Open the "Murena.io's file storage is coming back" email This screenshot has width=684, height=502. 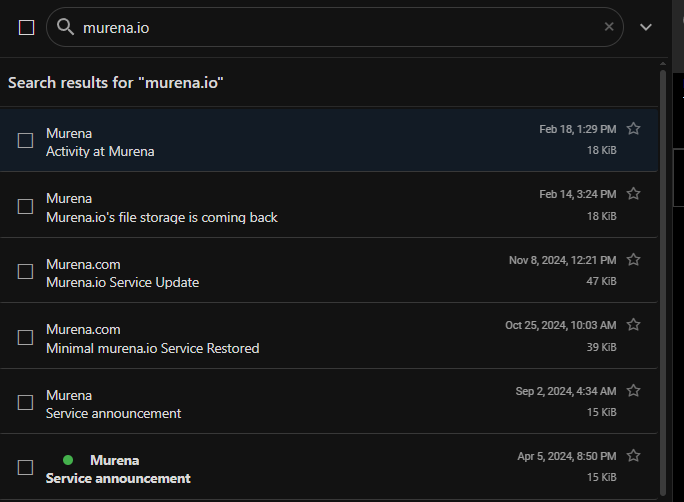329,205
